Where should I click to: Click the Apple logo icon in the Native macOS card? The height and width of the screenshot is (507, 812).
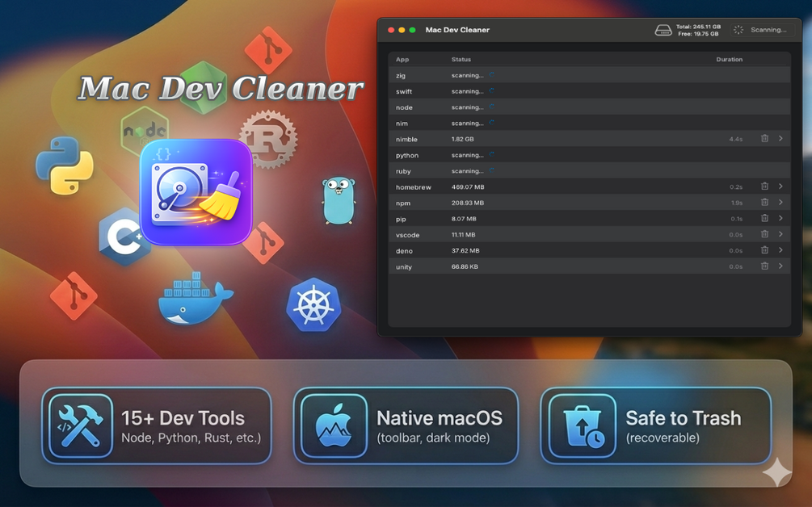tap(334, 425)
